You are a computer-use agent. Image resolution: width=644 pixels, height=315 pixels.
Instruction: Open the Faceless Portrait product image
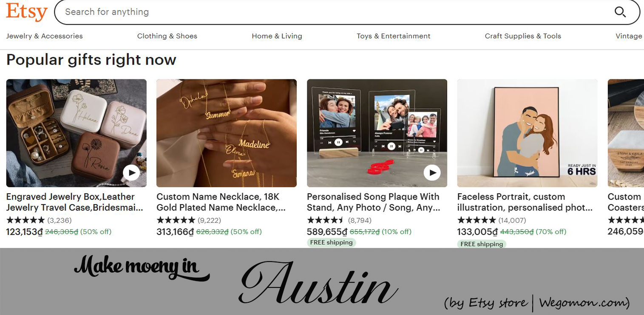click(527, 133)
